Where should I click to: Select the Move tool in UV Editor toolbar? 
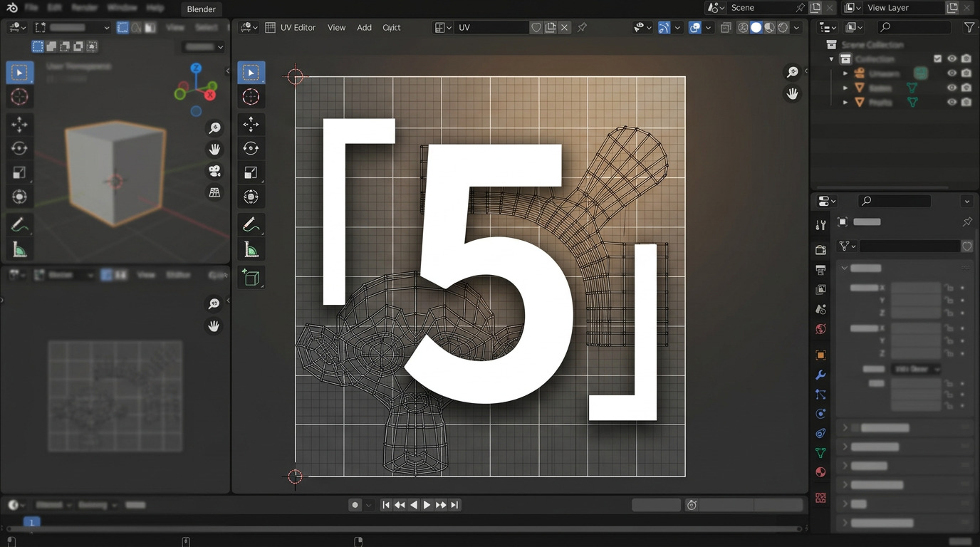coord(251,125)
